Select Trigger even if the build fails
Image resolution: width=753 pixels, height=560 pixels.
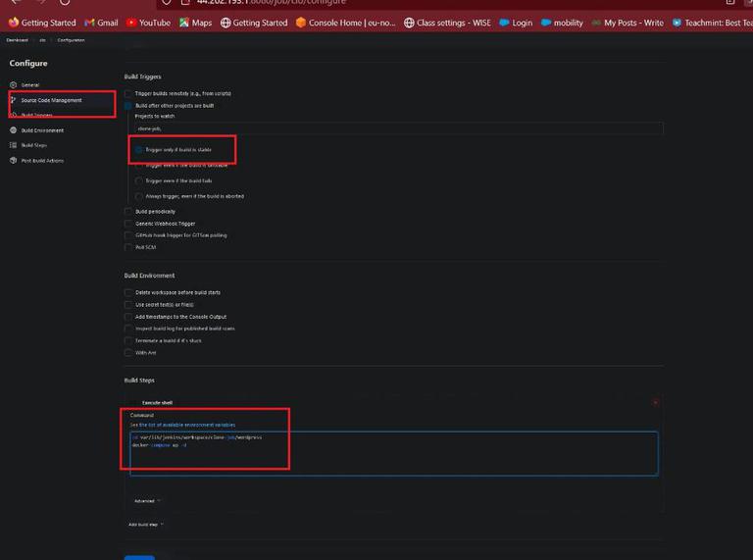[x=139, y=181]
